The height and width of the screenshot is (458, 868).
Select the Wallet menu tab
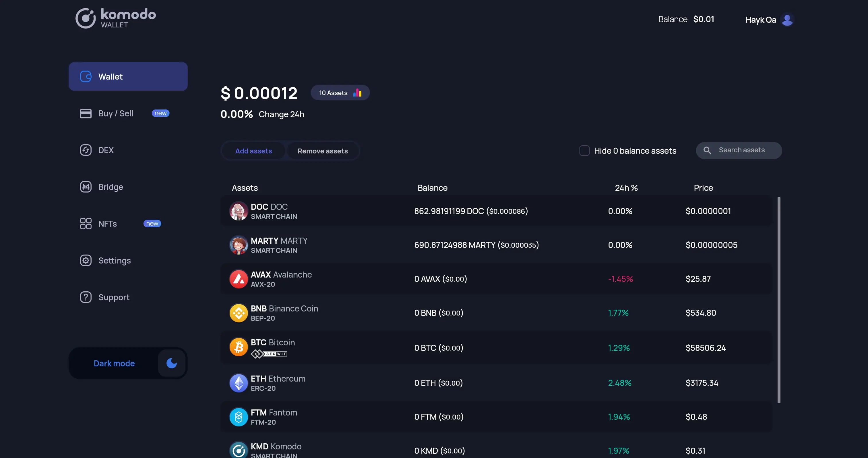pyautogui.click(x=128, y=76)
